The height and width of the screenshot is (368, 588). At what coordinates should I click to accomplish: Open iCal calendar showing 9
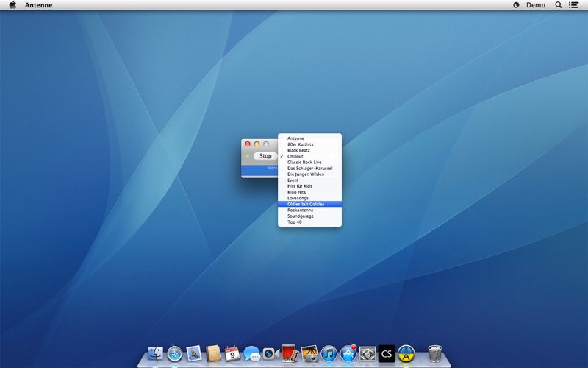(x=232, y=354)
